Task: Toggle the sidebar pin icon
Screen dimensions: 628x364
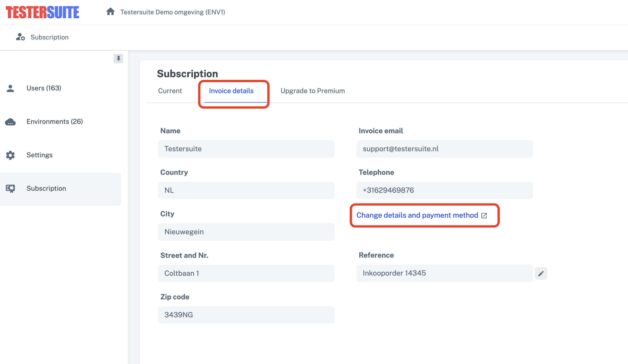Action: coord(118,59)
